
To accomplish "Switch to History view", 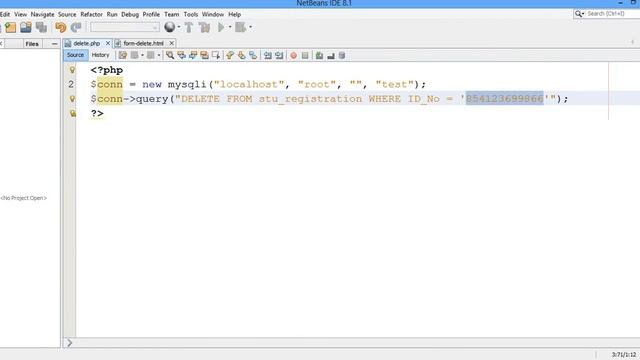I will coord(100,55).
